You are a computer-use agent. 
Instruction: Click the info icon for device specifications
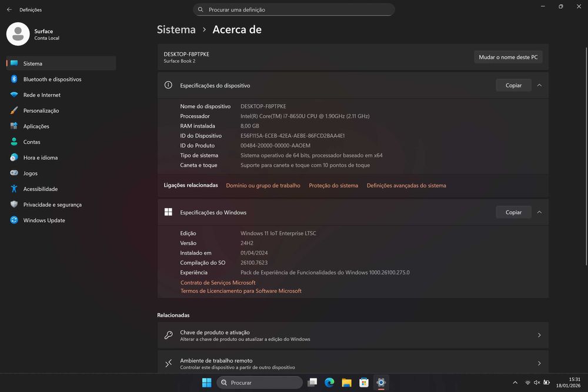(168, 85)
